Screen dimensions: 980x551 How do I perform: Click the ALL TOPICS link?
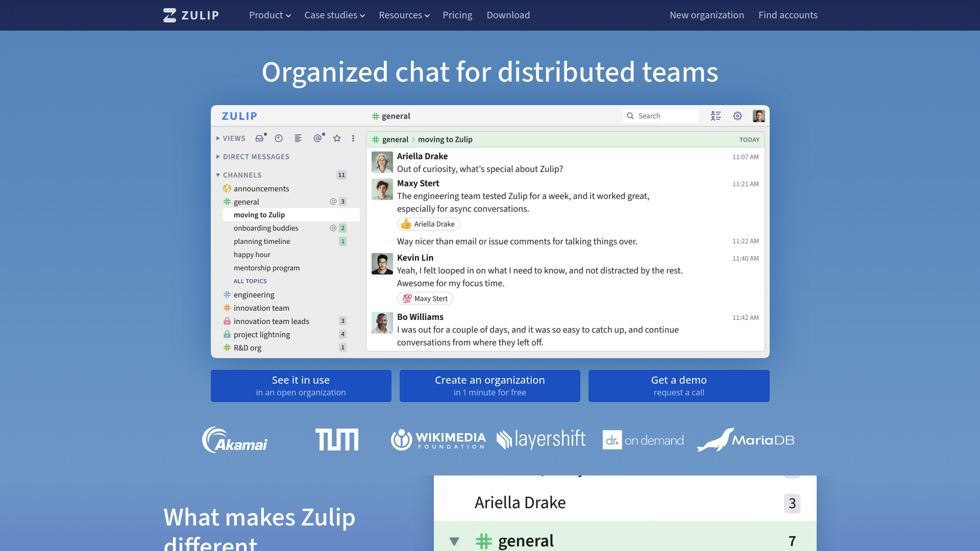pos(250,281)
